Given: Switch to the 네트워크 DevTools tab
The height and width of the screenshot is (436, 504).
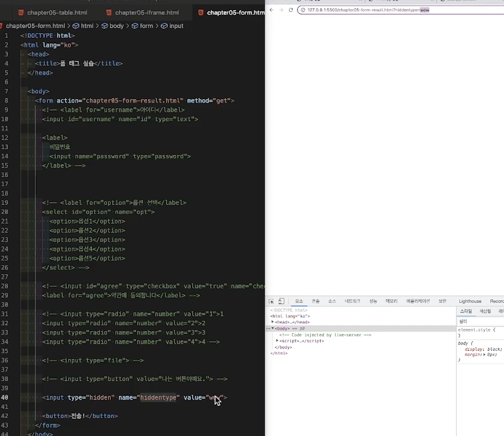Looking at the screenshot, I should tap(352, 301).
